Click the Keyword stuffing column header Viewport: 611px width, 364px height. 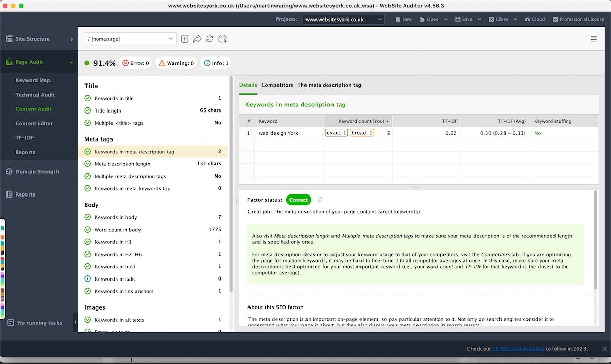click(x=564, y=121)
